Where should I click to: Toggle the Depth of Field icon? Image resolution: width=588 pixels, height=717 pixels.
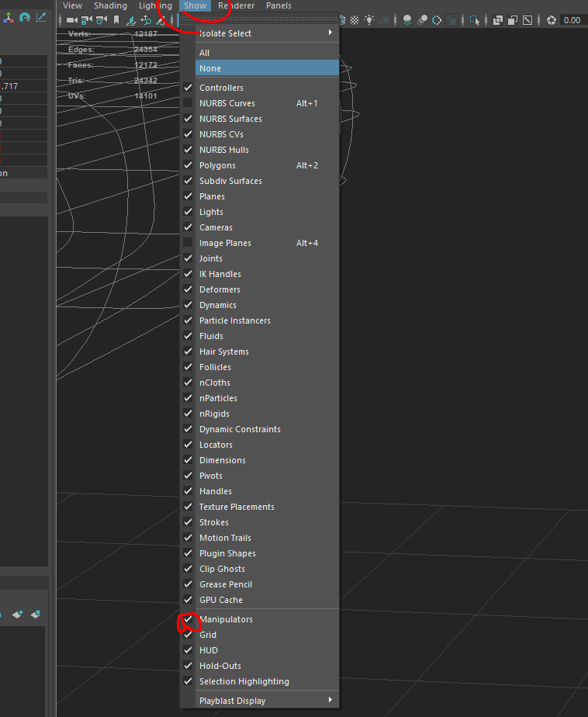[451, 20]
